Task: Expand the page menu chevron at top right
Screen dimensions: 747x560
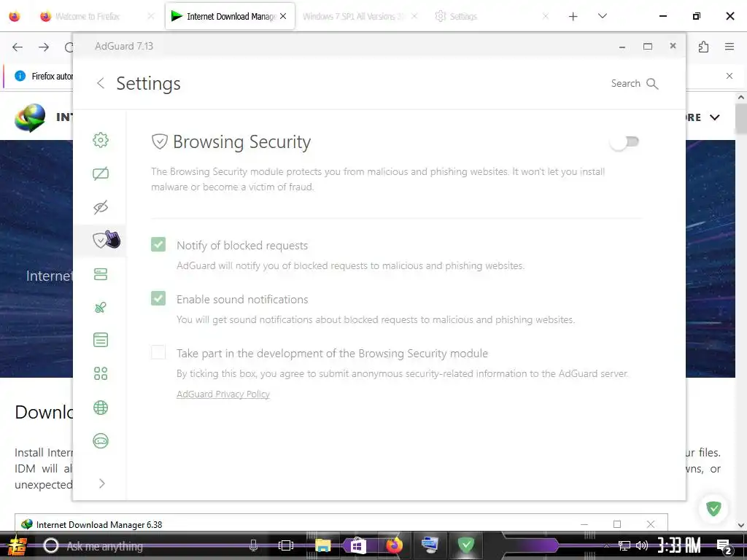Action: [x=715, y=117]
